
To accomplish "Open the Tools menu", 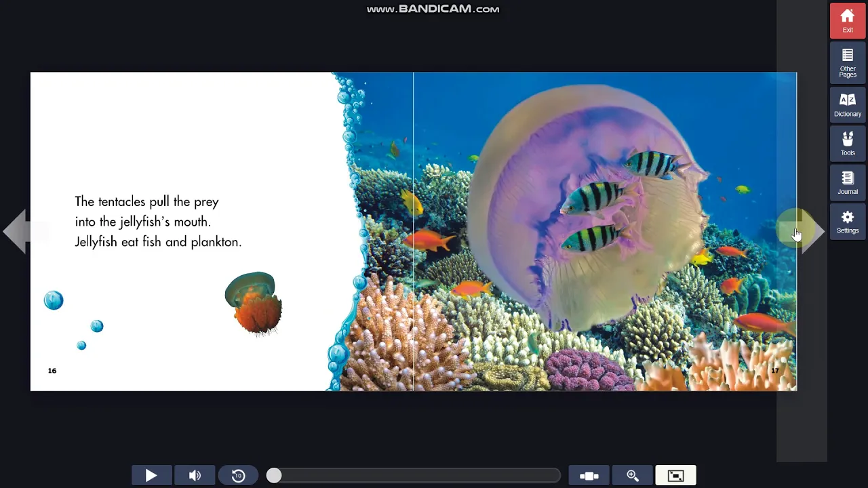I will (848, 143).
